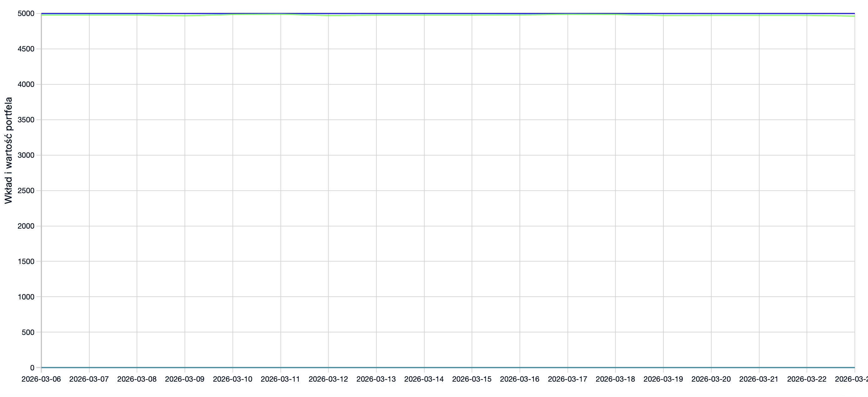Screen dimensions: 868x397
Task: Select the 2026-03-19 date label
Action: (x=663, y=379)
